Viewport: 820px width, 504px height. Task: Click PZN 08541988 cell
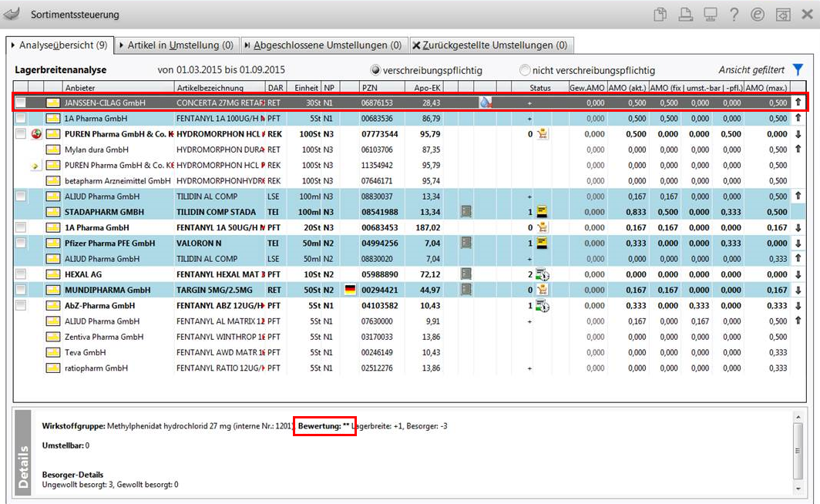380,212
